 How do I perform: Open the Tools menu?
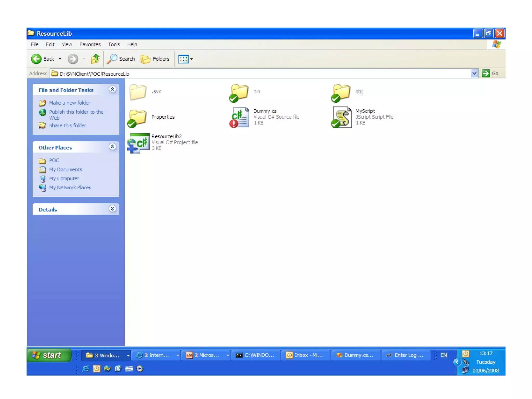coord(114,44)
